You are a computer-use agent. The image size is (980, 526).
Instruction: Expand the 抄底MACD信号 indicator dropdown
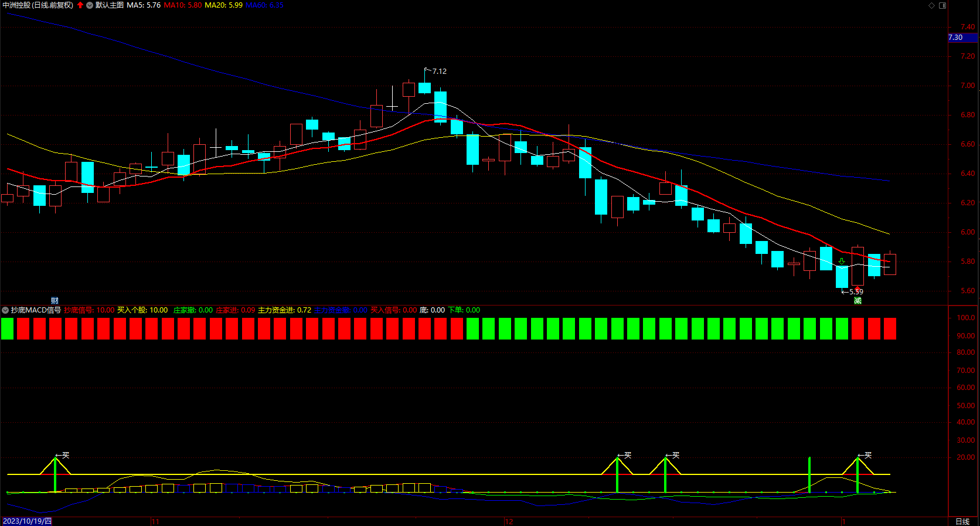(5, 310)
